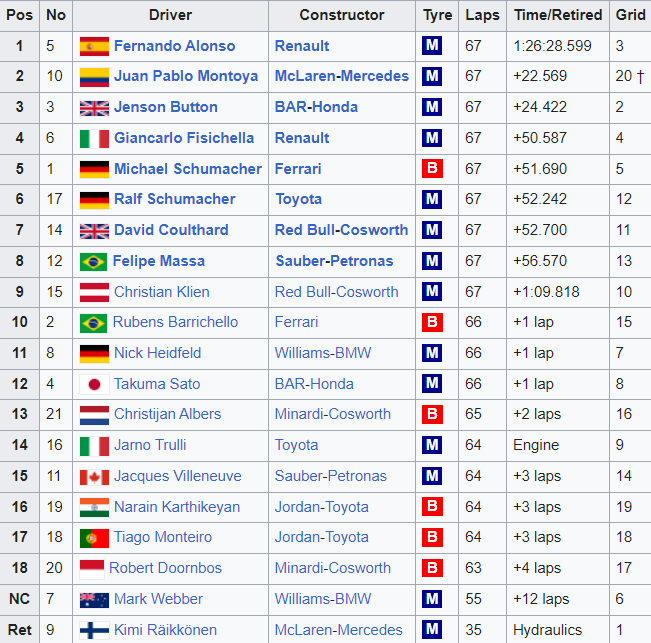Click the Italian flag beside Giancarlo Fisichella
Screen dimensions: 651x643
pyautogui.click(x=94, y=139)
